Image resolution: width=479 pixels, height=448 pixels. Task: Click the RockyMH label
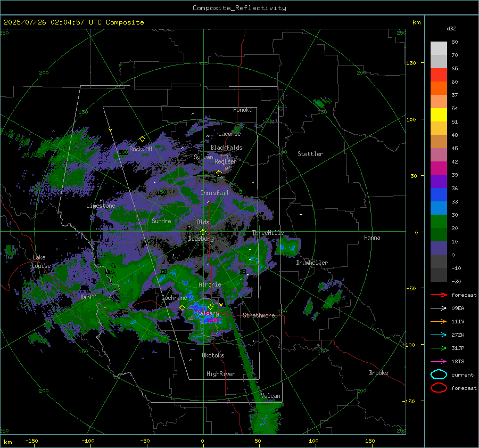141,149
